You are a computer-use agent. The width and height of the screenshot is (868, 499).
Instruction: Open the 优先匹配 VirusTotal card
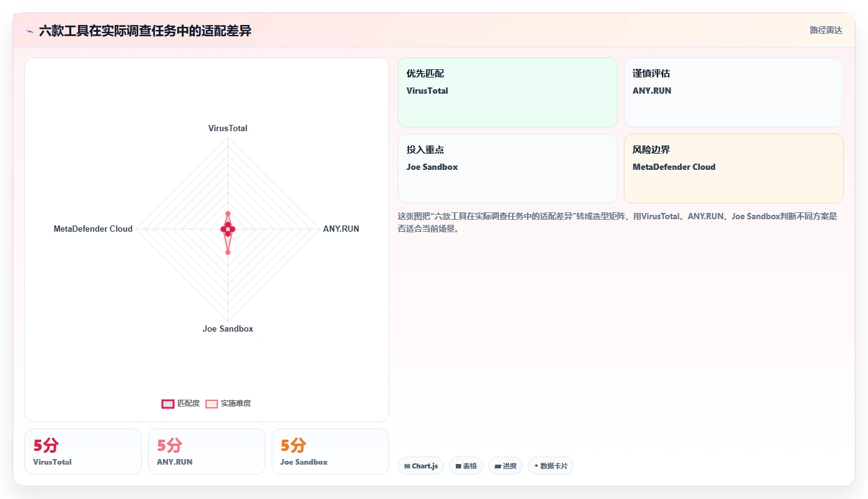coord(508,92)
